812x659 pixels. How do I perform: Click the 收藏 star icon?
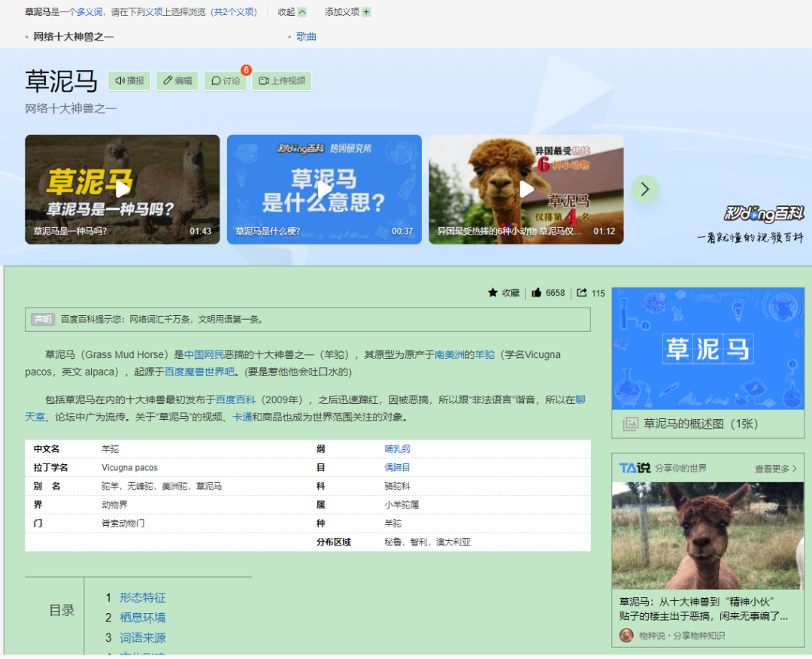[x=492, y=293]
